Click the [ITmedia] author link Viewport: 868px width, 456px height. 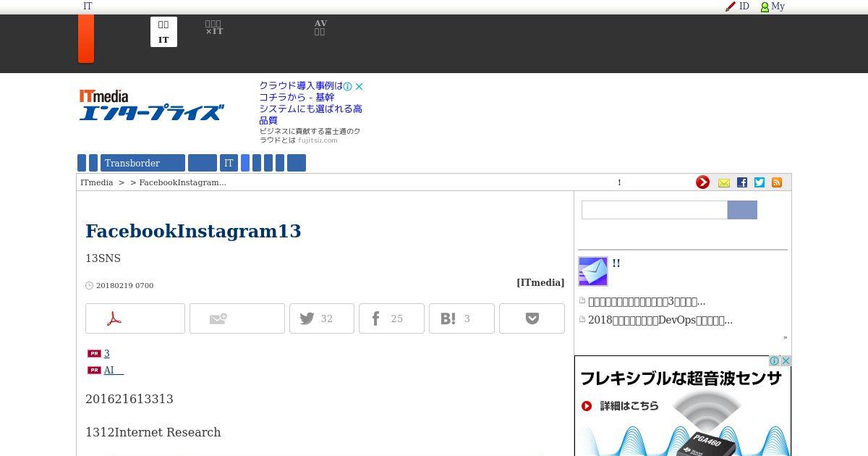point(540,282)
